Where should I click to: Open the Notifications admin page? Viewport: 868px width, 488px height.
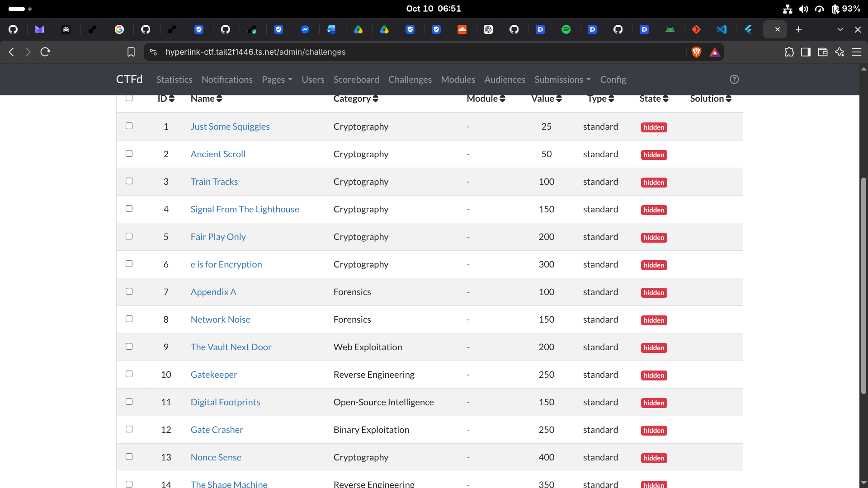click(227, 80)
